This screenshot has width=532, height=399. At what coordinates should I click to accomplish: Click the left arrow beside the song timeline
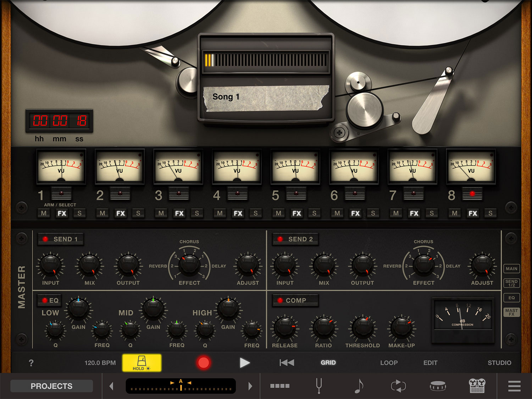(112, 386)
